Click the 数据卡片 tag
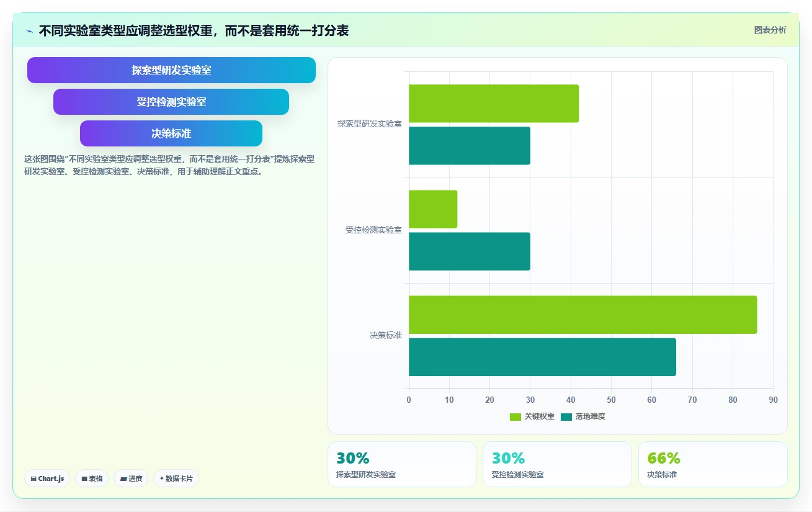This screenshot has height=512, width=812. tap(176, 478)
